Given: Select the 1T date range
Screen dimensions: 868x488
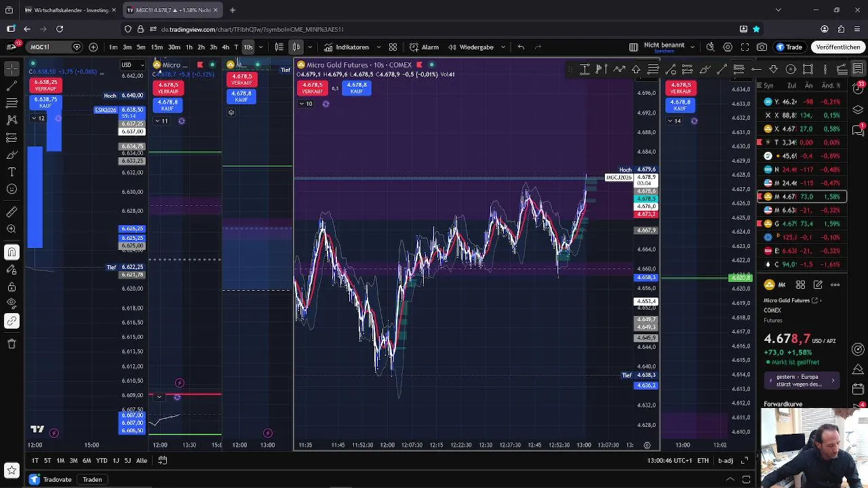Looking at the screenshot, I should 35,460.
